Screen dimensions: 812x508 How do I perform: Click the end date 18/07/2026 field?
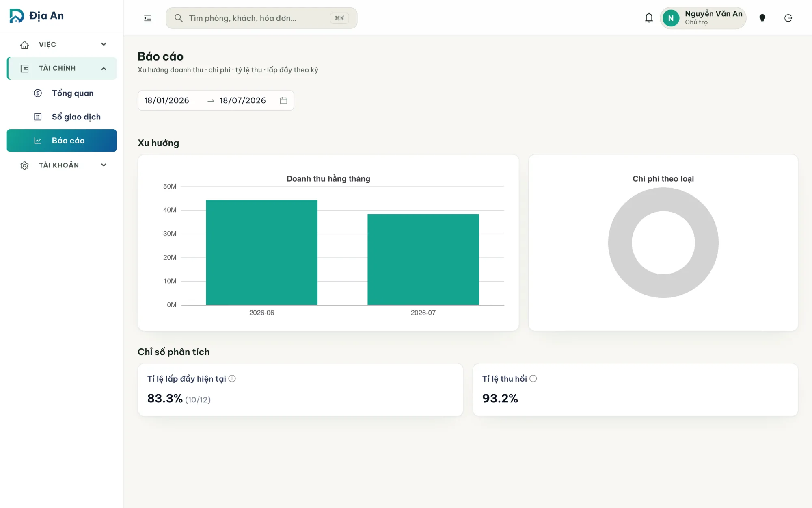coord(243,100)
